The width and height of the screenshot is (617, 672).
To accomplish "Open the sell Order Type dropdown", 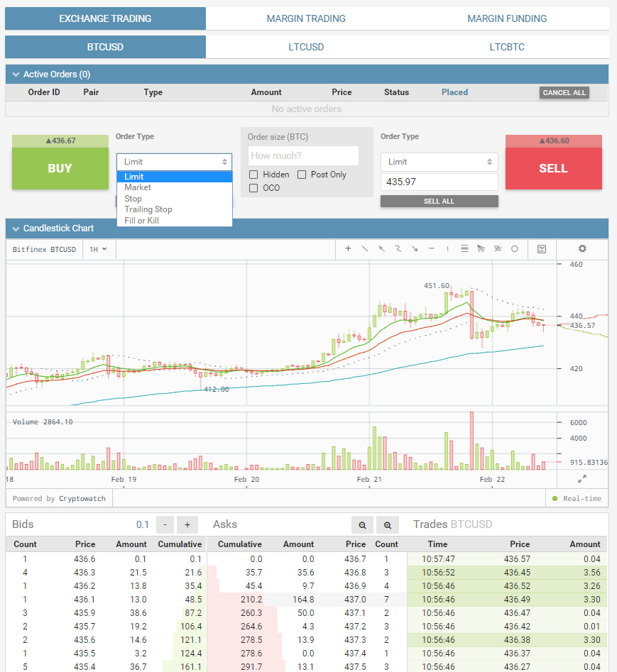I will pyautogui.click(x=439, y=162).
